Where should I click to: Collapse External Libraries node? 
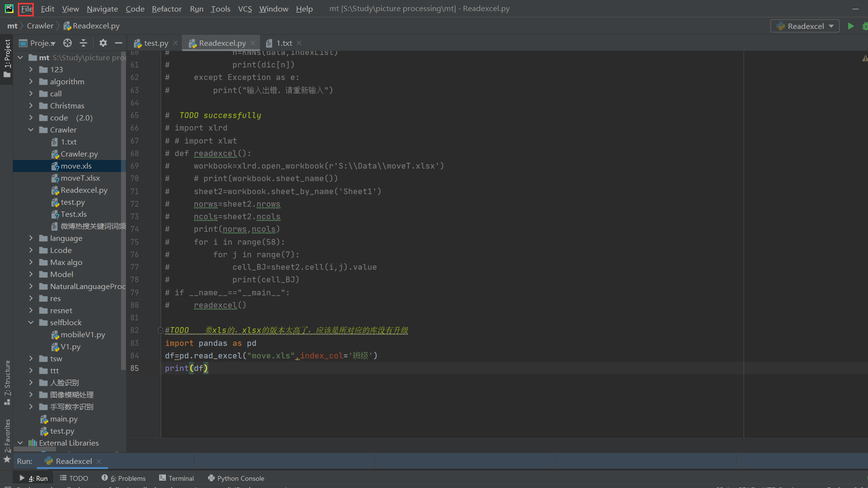pyautogui.click(x=20, y=443)
